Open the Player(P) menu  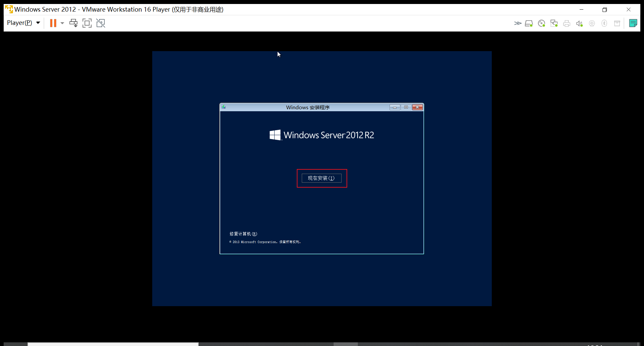pos(23,23)
